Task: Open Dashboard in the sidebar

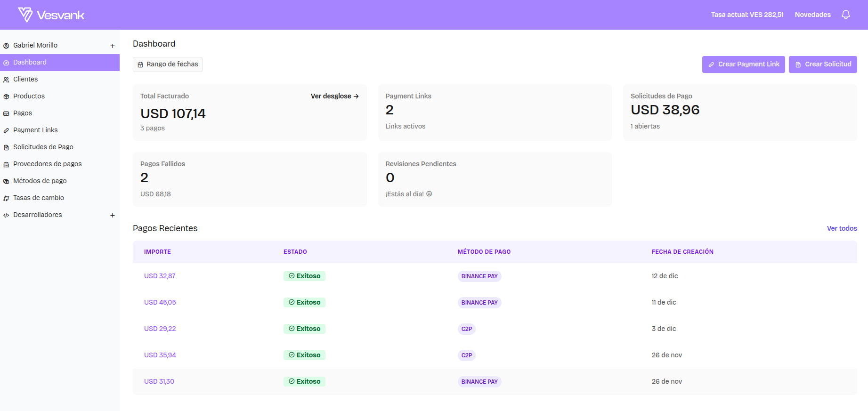Action: click(x=60, y=62)
